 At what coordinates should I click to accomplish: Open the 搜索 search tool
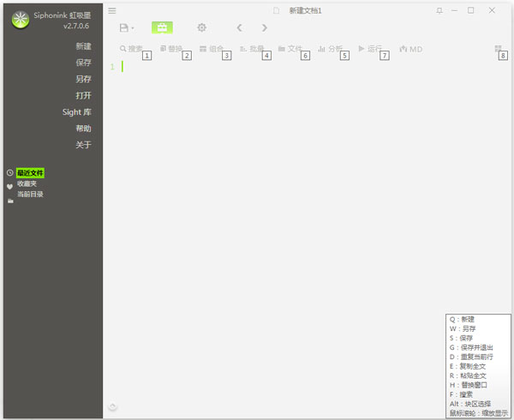point(131,49)
